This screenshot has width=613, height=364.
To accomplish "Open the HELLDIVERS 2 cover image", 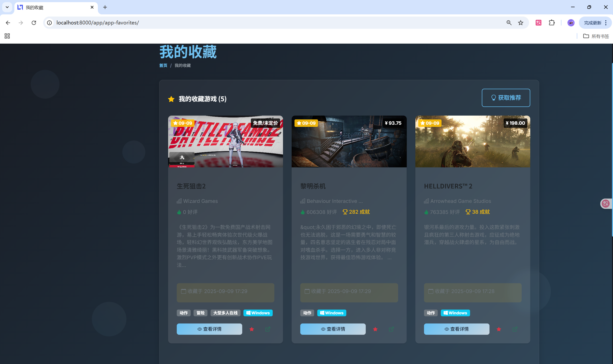I will click(x=472, y=141).
